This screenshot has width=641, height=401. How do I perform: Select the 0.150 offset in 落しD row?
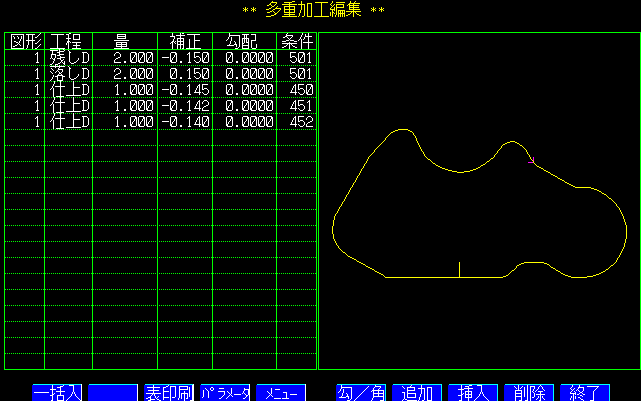[x=189, y=74]
